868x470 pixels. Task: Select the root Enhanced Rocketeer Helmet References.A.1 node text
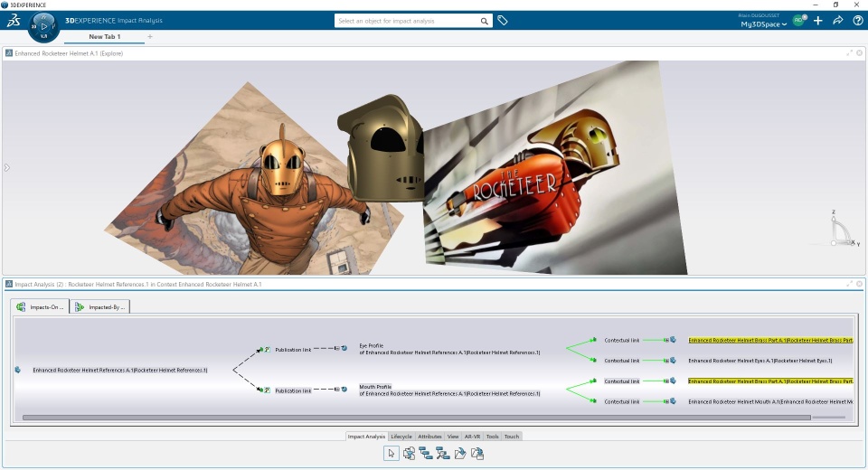[120, 370]
